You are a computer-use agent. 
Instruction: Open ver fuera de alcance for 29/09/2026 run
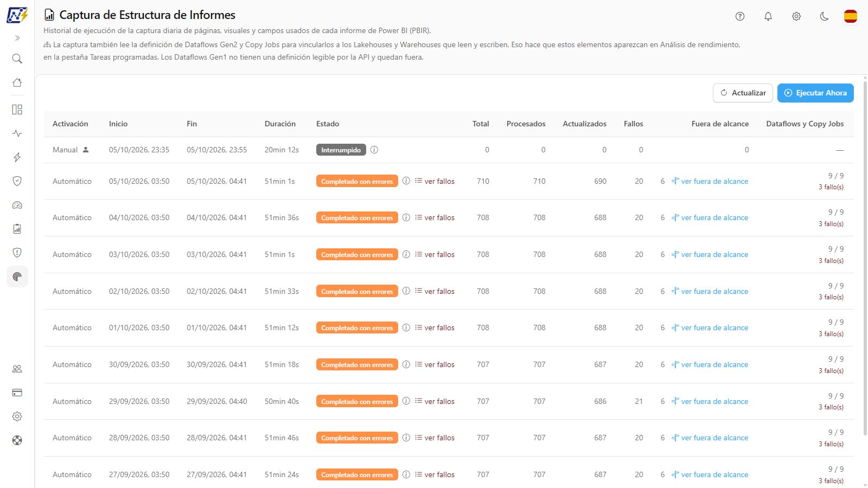click(x=710, y=401)
